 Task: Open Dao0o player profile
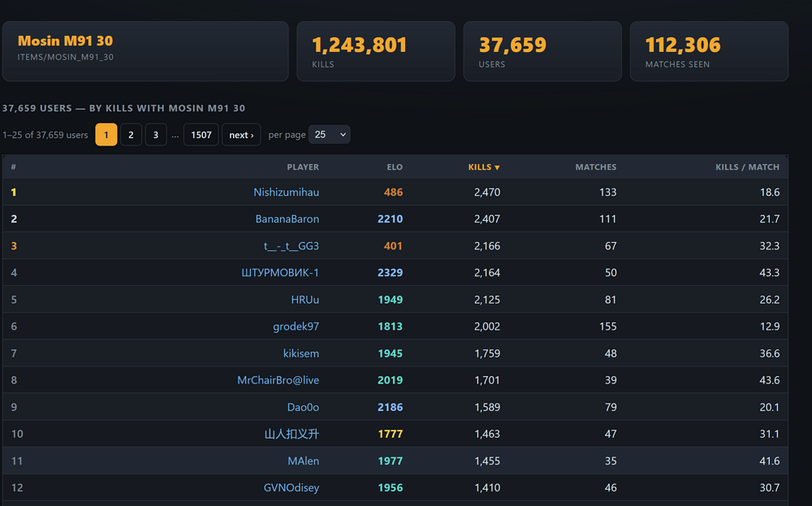[303, 407]
